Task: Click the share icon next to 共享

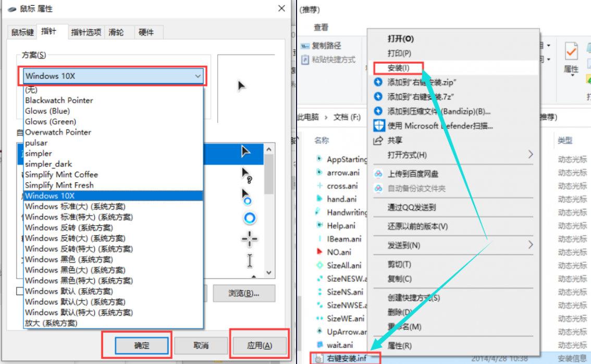Action: click(x=378, y=141)
